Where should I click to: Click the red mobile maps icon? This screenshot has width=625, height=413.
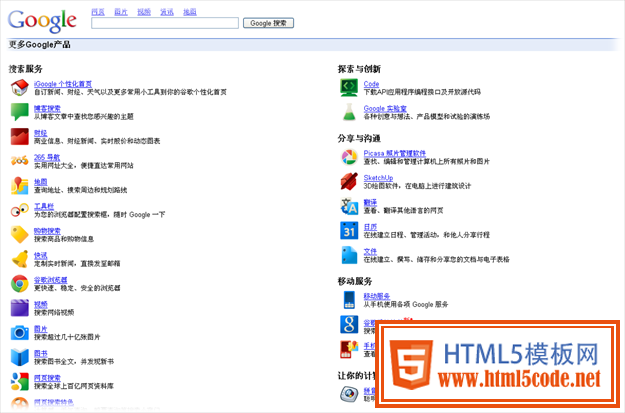pyautogui.click(x=349, y=349)
